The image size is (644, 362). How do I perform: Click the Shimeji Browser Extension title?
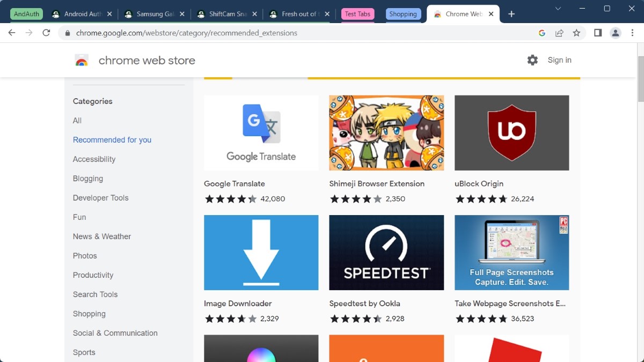tap(377, 183)
